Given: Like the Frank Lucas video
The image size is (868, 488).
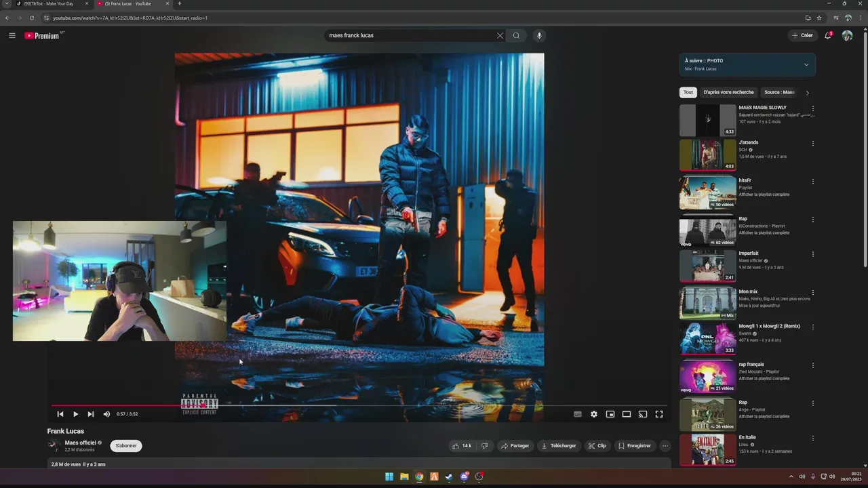Looking at the screenshot, I should coord(462,446).
